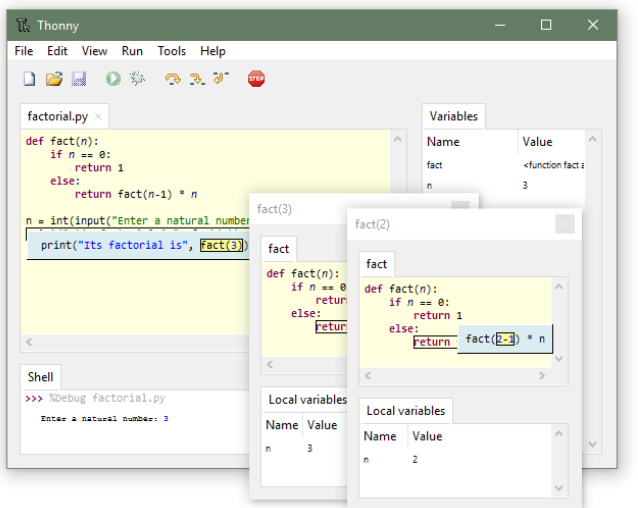Viewport: 638px width, 508px height.
Task: Step into with toolbar arrow icon
Action: tap(197, 78)
